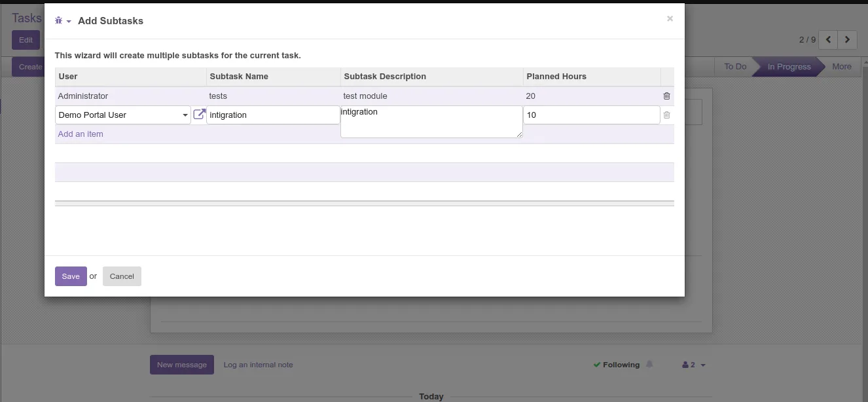868x402 pixels.
Task: Switch to the To Do stage
Action: (734, 67)
